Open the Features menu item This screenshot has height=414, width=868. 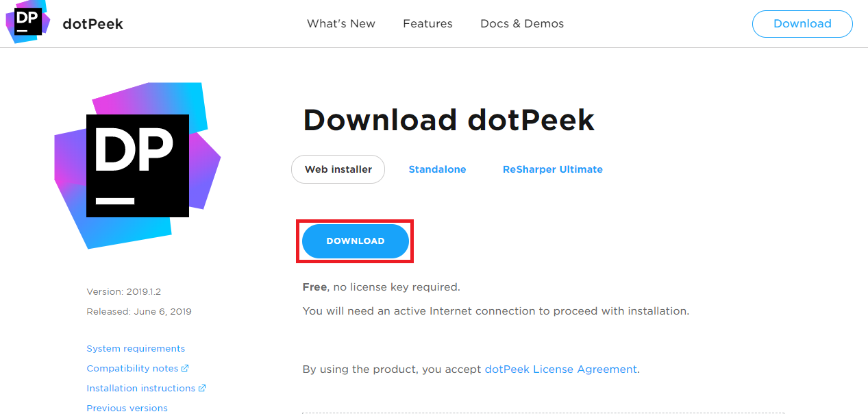click(427, 23)
